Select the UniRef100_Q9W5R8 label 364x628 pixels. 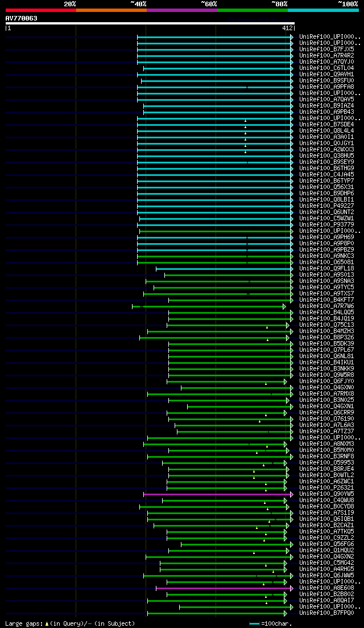(326, 375)
